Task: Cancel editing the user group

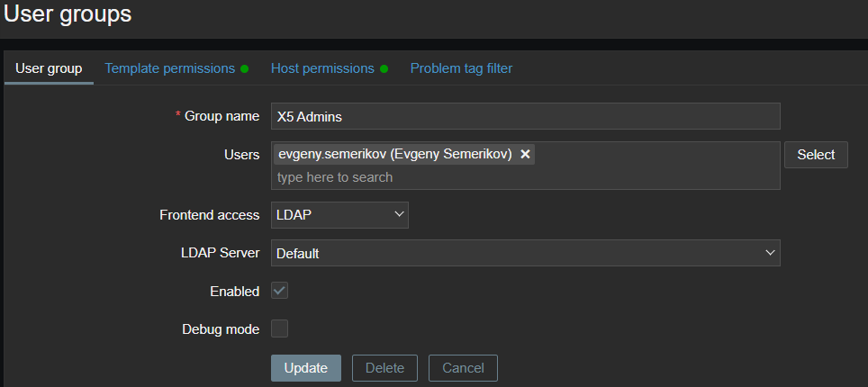Action: pyautogui.click(x=464, y=368)
